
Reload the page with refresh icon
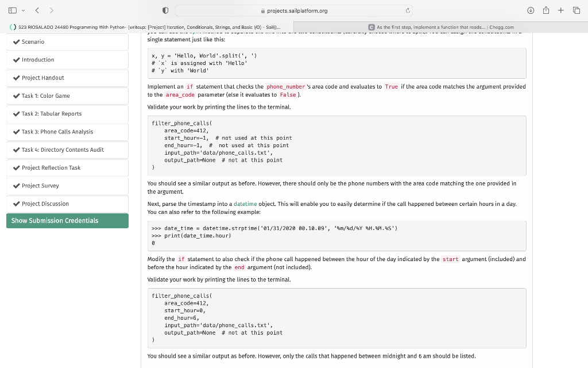click(x=408, y=10)
